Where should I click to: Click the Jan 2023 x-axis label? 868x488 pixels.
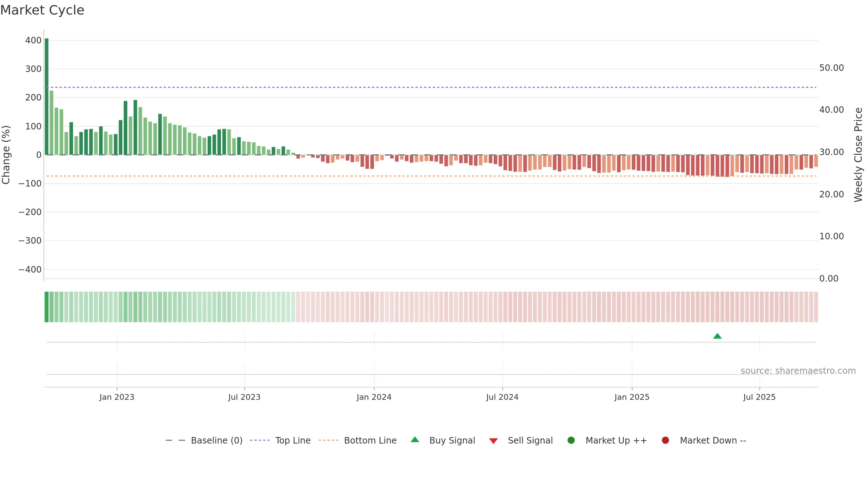pos(117,397)
